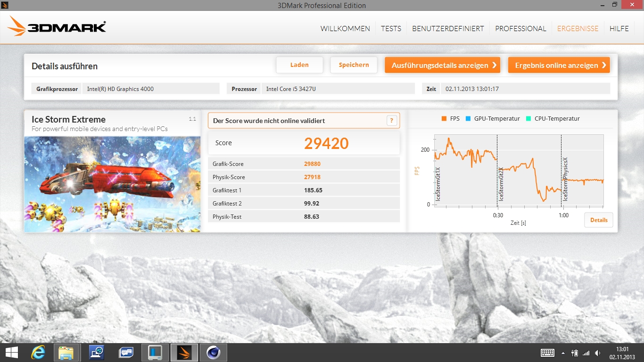Click the Zeit value 02.11.2013 13:01:17
644x362 pixels.
point(525,89)
